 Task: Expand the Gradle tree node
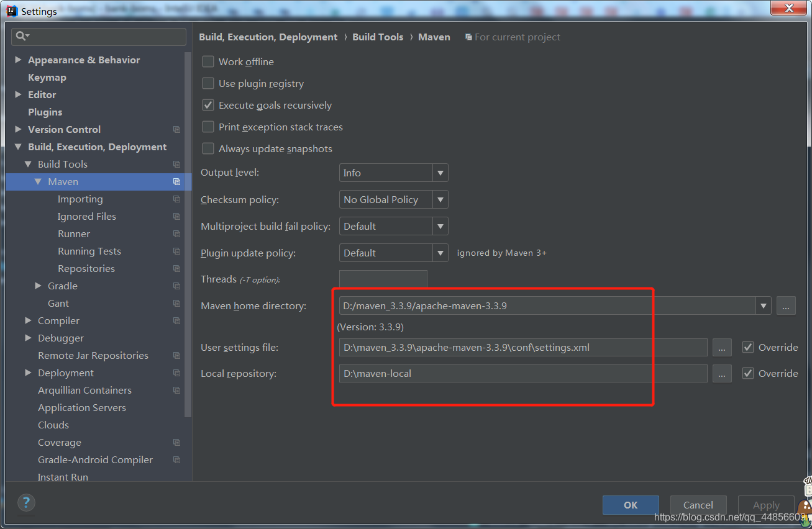click(39, 286)
